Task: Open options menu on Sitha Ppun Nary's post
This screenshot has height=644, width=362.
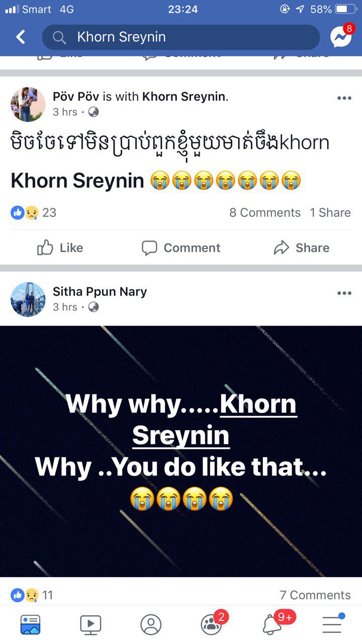Action: (344, 293)
